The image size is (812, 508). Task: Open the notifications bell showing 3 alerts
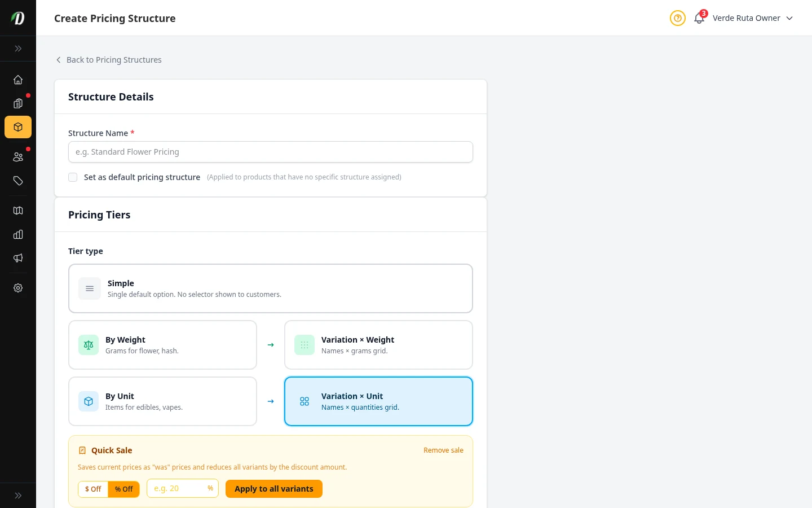[x=699, y=19]
